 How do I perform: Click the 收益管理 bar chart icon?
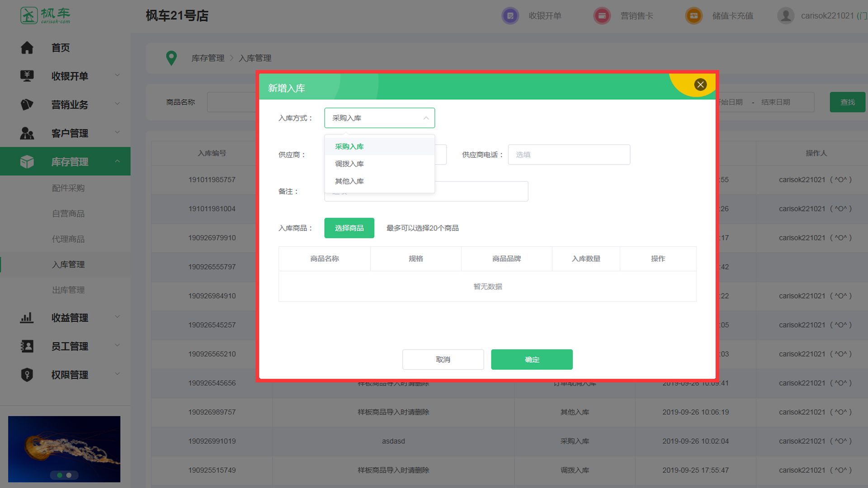click(27, 318)
